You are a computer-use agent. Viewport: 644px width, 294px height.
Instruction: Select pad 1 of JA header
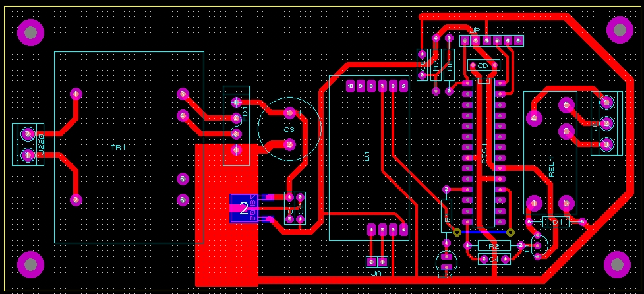click(x=382, y=262)
